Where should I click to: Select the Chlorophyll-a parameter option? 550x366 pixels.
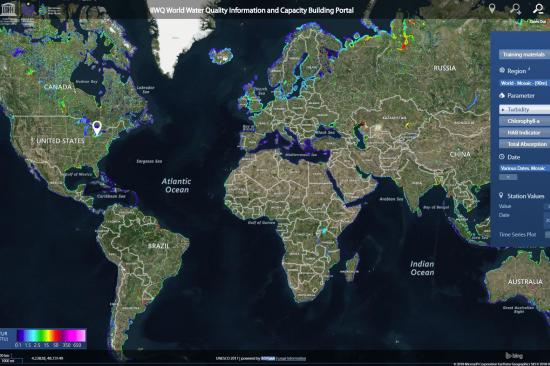(x=524, y=121)
